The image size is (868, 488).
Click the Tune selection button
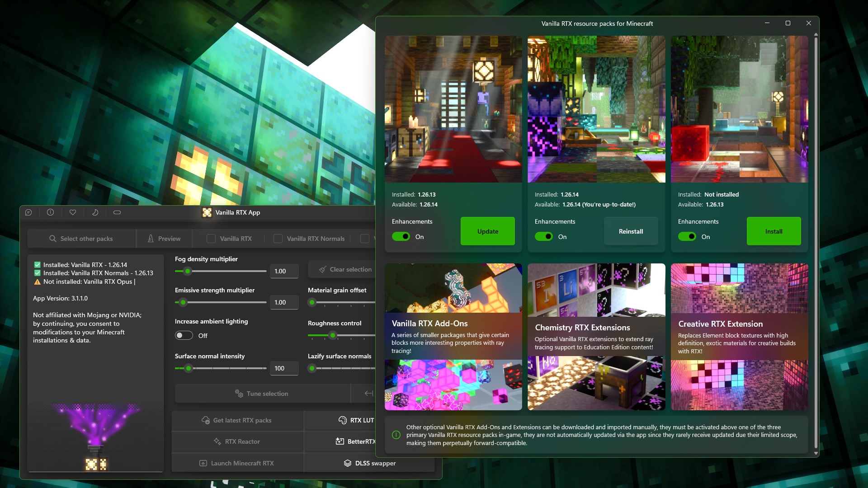click(262, 394)
